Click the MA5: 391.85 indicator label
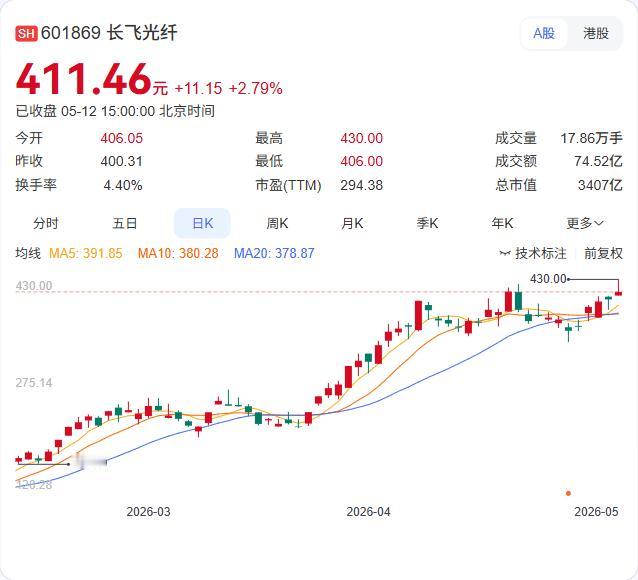Image resolution: width=638 pixels, height=580 pixels. (86, 253)
